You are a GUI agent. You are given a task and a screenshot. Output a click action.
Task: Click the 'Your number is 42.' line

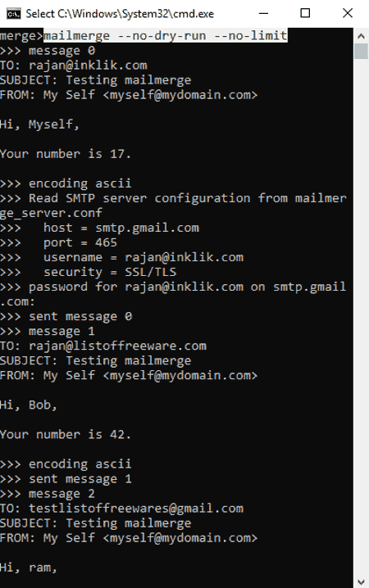[66, 434]
